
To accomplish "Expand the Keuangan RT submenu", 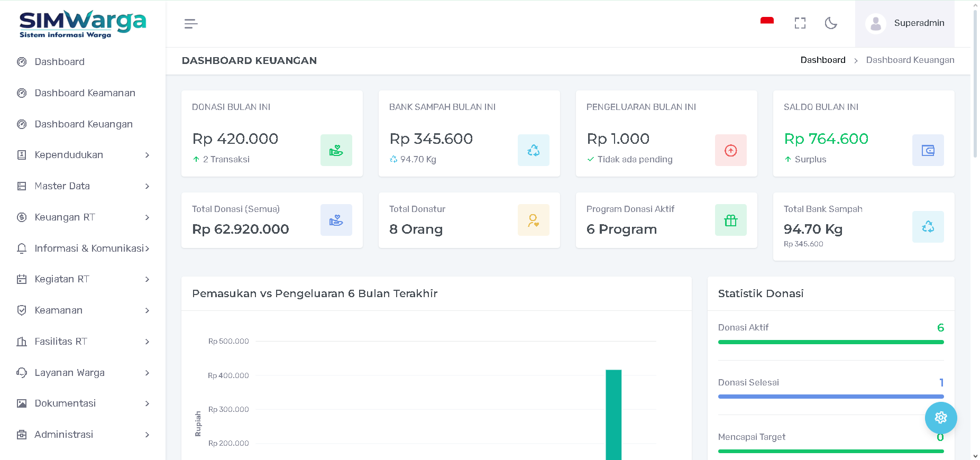I will [83, 217].
